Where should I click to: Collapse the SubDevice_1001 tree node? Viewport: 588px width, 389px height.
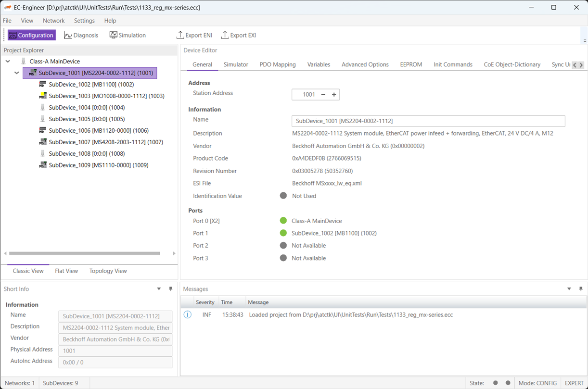pos(17,73)
